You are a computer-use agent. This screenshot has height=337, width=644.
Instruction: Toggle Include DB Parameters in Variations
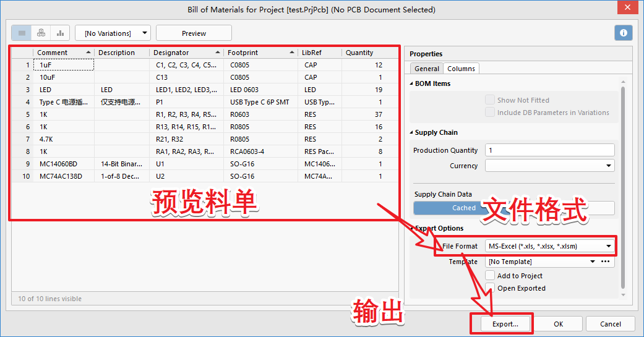[490, 112]
